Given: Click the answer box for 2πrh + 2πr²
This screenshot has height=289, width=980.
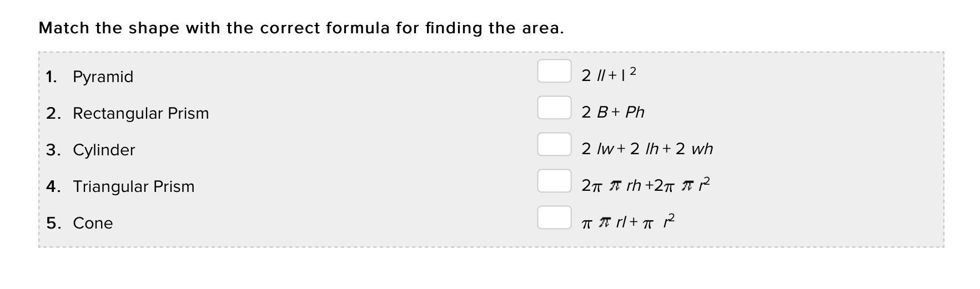Looking at the screenshot, I should click(554, 181).
